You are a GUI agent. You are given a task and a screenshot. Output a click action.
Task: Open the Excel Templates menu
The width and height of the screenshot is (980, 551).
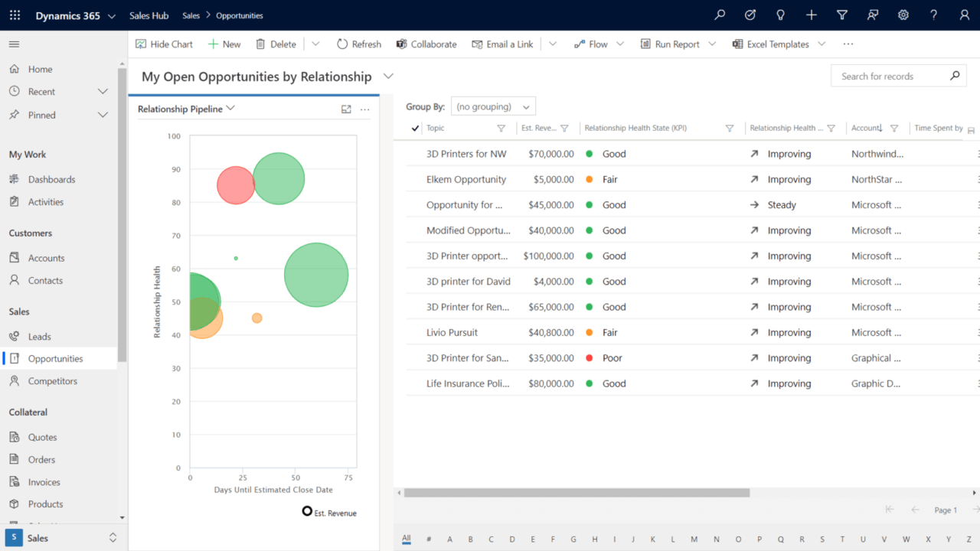click(778, 44)
